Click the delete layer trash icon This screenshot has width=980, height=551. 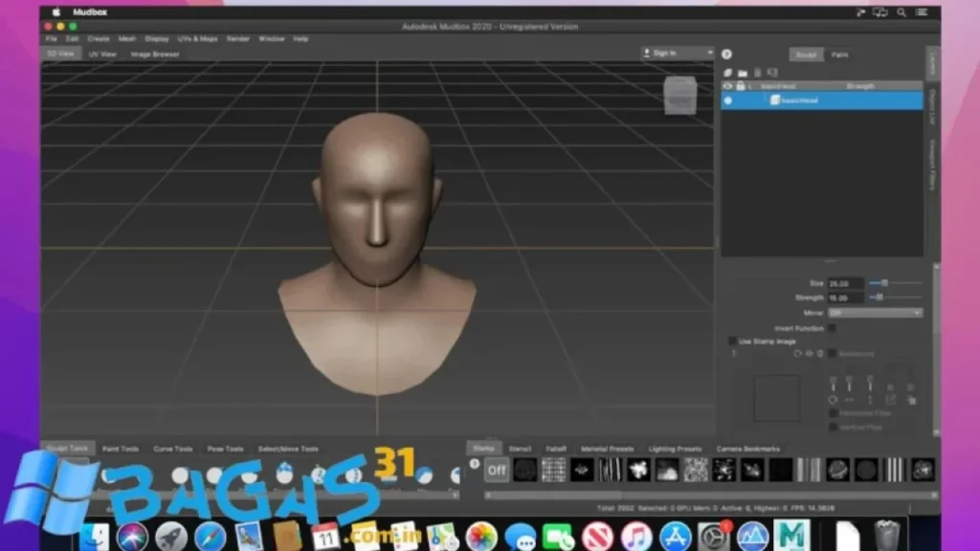[758, 73]
